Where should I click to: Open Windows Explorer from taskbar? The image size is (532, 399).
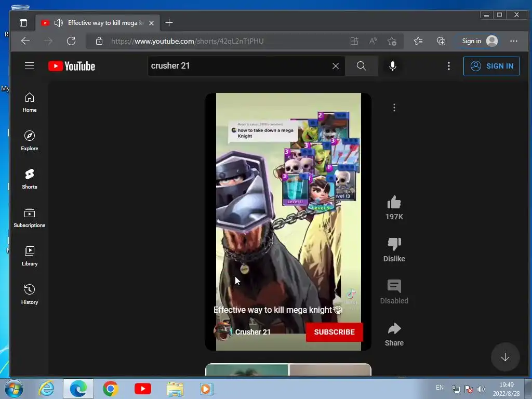(175, 389)
